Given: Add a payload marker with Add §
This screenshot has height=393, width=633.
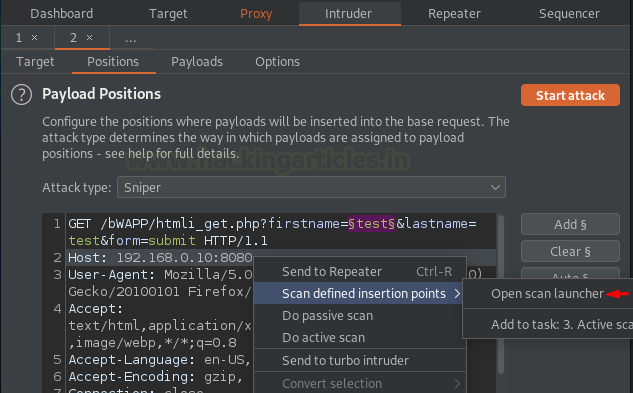Looking at the screenshot, I should (x=570, y=224).
